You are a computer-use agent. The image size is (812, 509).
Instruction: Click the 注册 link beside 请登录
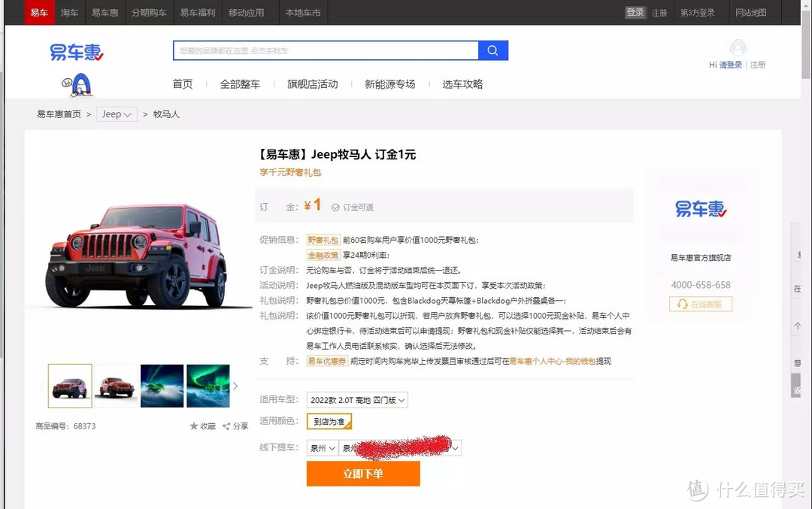758,65
